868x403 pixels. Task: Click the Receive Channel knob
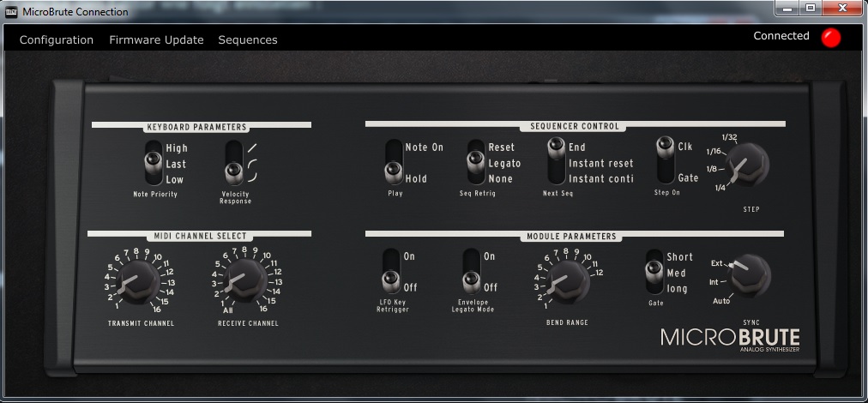[244, 281]
